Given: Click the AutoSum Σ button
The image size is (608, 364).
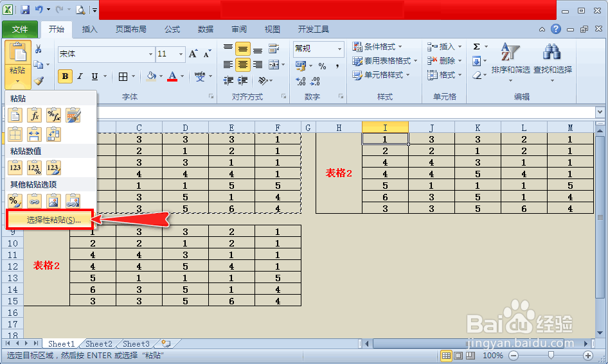Looking at the screenshot, I should click(x=476, y=47).
